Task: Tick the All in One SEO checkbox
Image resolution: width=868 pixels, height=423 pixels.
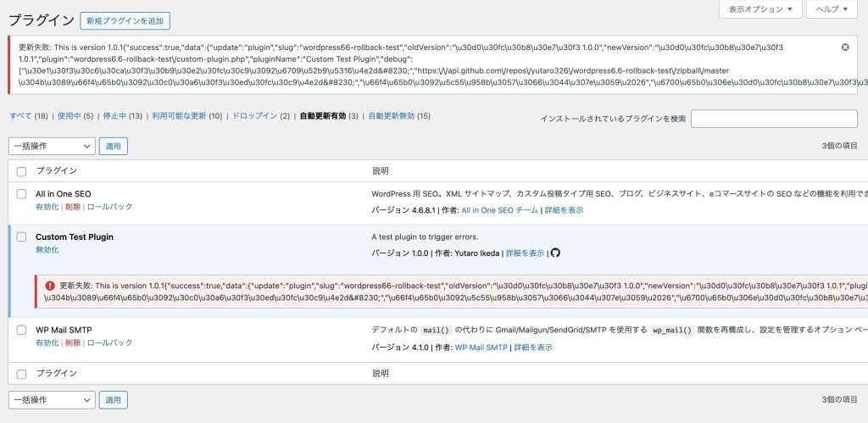Action: pos(21,194)
